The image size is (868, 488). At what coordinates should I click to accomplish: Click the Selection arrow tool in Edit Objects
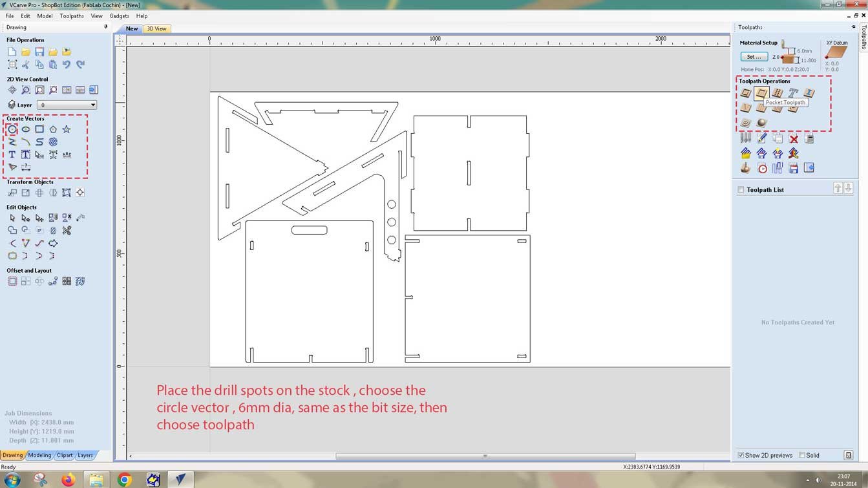click(12, 218)
